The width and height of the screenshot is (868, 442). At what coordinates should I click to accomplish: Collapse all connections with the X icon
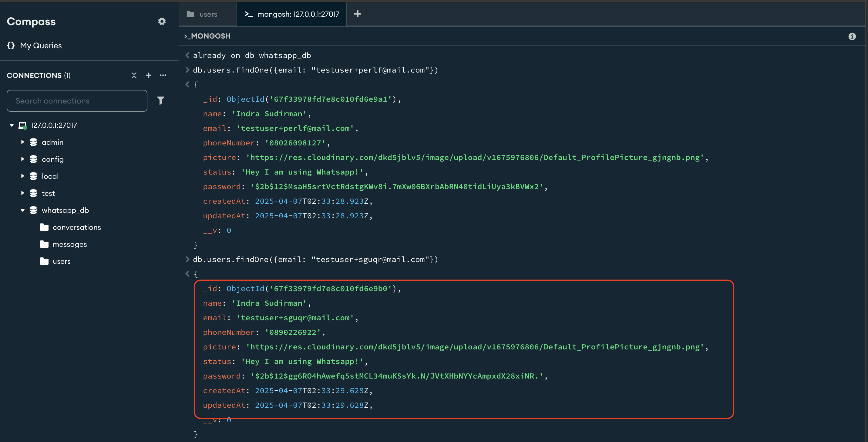click(134, 75)
